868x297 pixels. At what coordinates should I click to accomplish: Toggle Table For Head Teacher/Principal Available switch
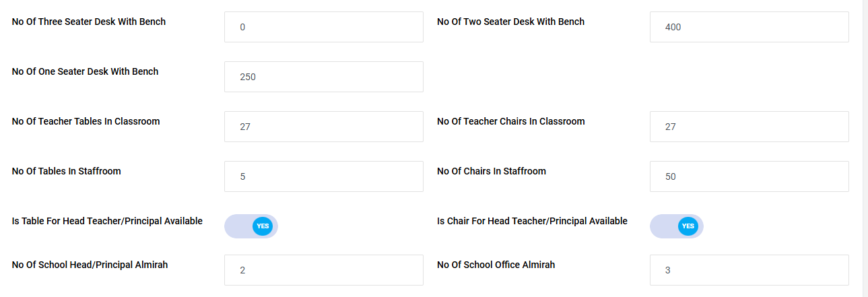pyautogui.click(x=251, y=226)
